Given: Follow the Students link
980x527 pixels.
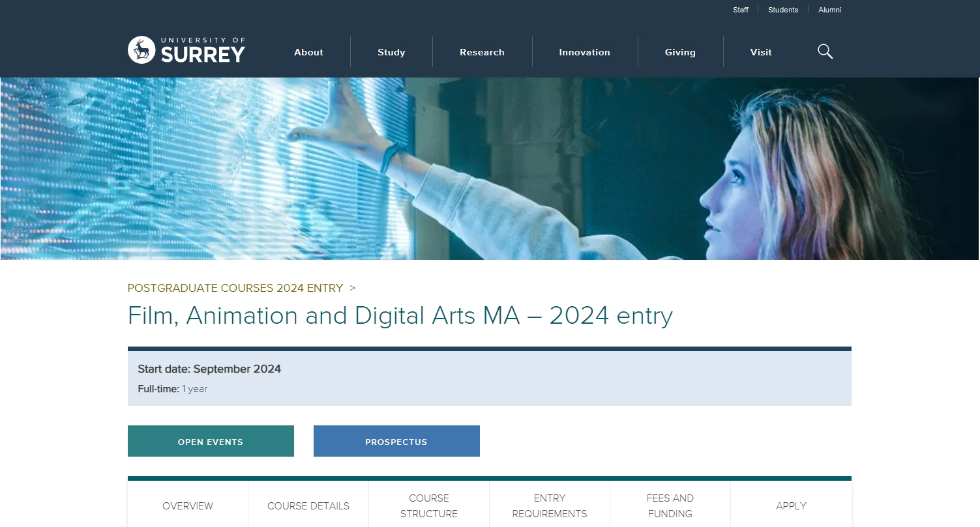Looking at the screenshot, I should click(x=783, y=10).
